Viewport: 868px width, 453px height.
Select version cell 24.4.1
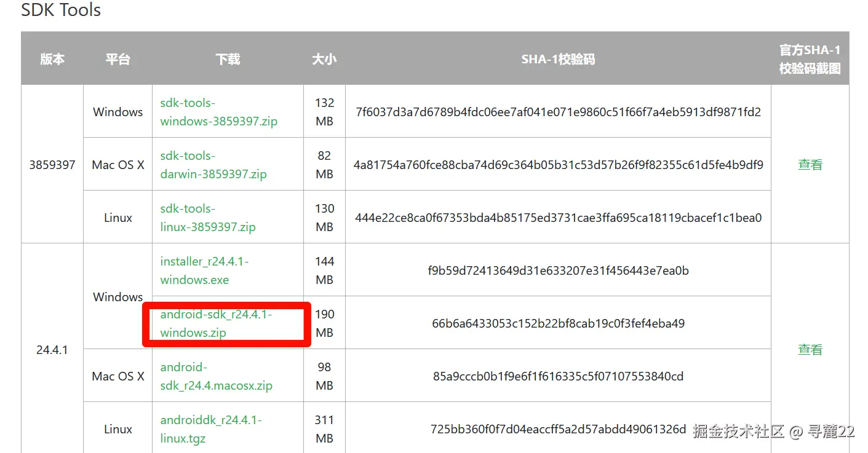[52, 350]
